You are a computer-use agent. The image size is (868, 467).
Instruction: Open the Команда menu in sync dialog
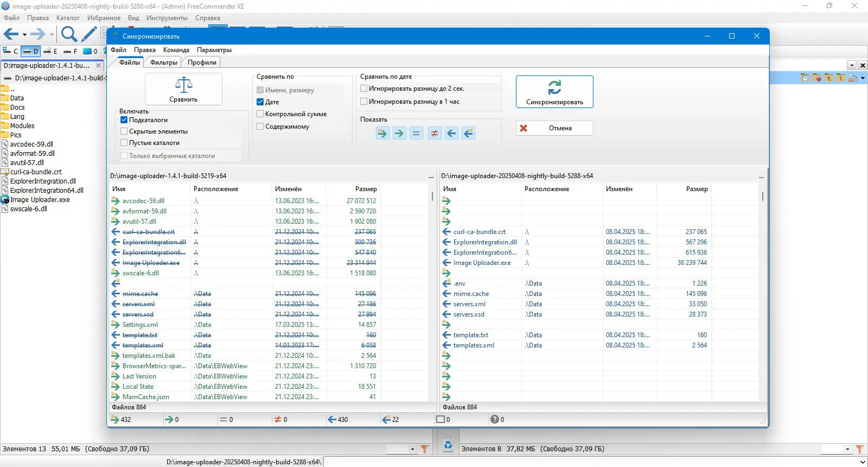[x=176, y=50]
